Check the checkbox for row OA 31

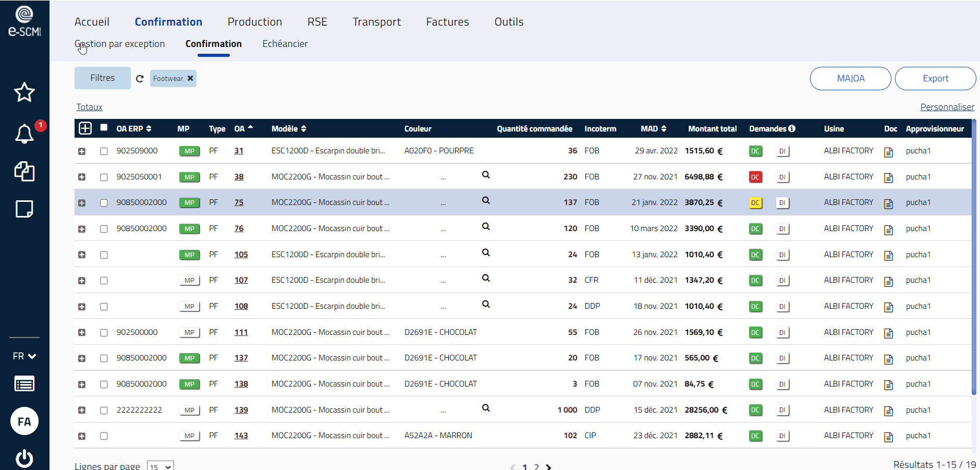(x=104, y=150)
